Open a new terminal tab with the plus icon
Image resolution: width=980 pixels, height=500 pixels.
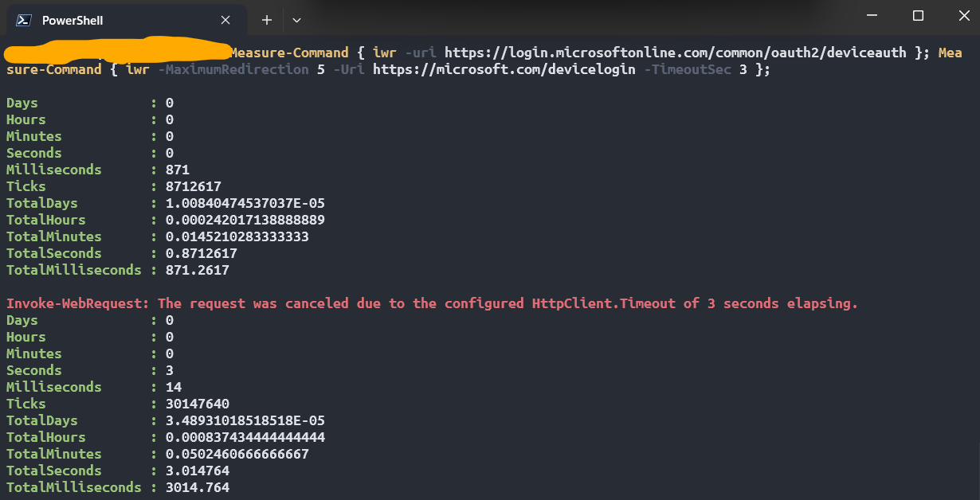pyautogui.click(x=266, y=19)
